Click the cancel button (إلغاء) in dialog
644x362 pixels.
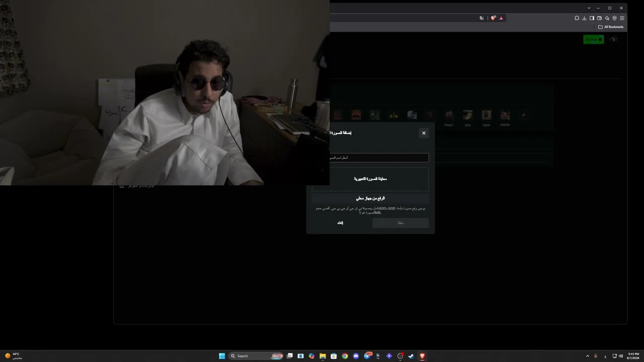340,223
